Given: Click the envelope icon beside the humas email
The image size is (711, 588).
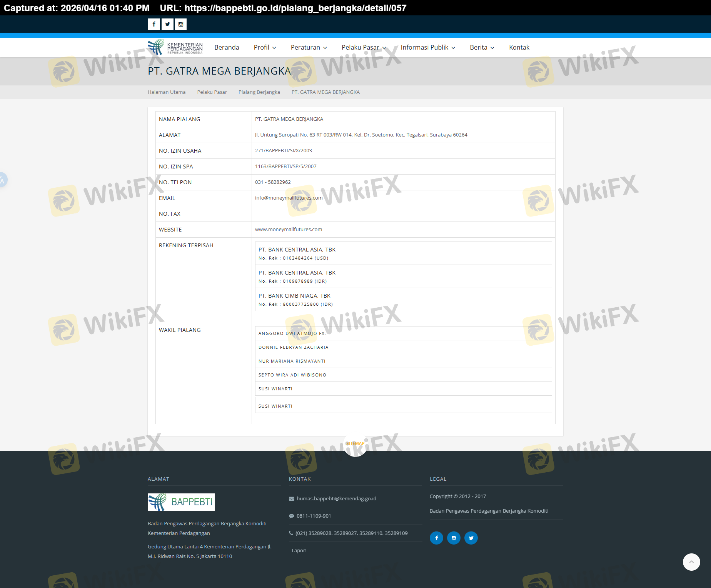Looking at the screenshot, I should [292, 499].
